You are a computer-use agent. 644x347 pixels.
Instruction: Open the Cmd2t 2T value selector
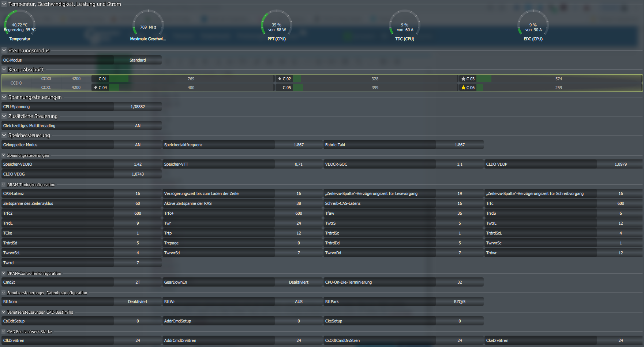[x=138, y=282]
